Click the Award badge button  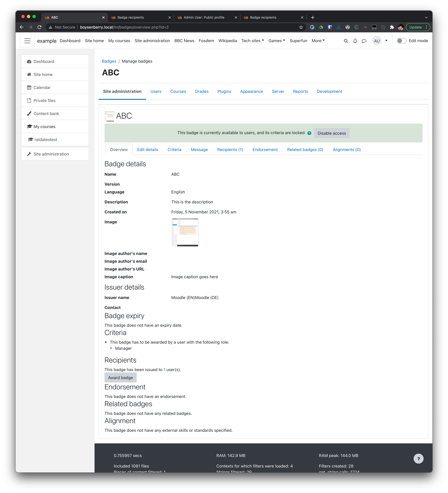(120, 377)
